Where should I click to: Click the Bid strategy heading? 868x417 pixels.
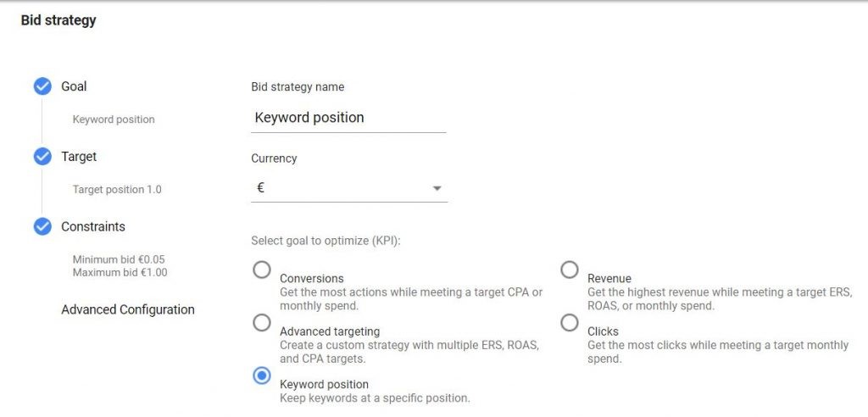point(58,20)
